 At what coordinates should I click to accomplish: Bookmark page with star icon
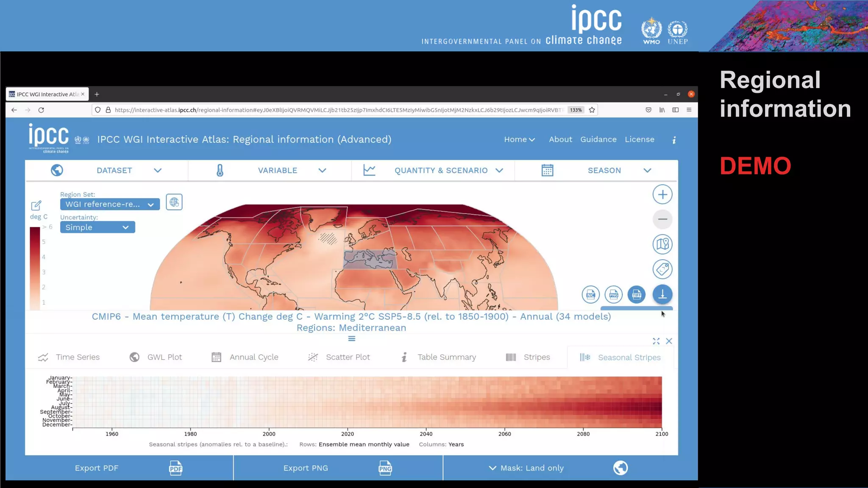(x=592, y=110)
